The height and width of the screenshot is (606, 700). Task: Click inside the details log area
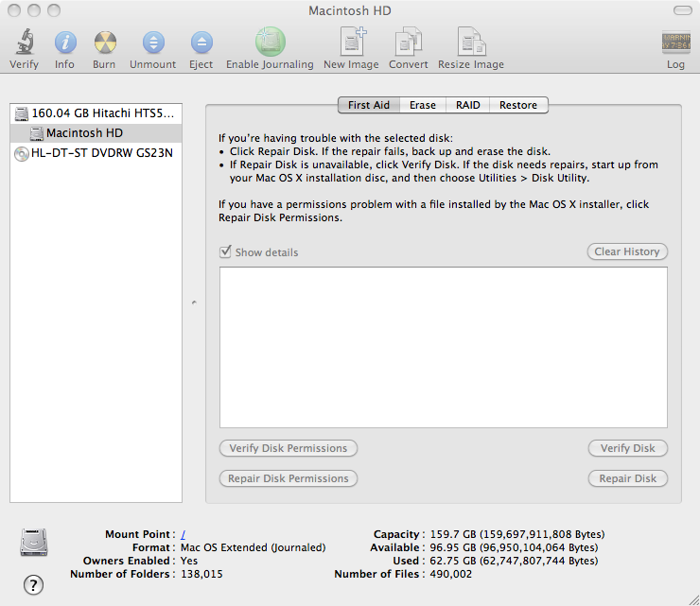click(x=444, y=347)
